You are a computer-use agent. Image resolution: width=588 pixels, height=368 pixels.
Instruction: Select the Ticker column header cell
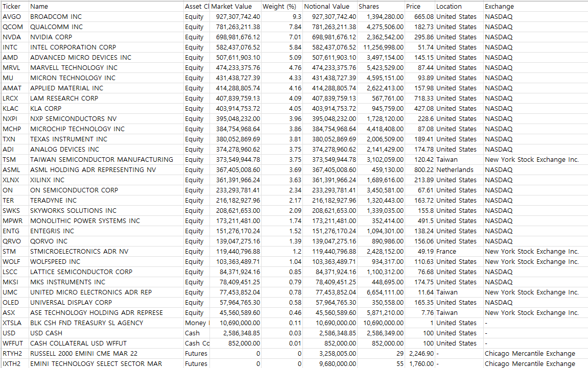(15, 6)
